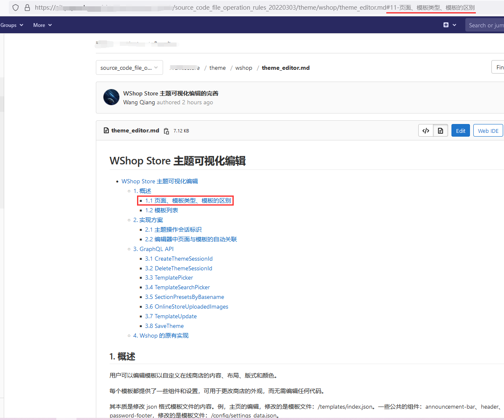Click the 7.12 KB file size label
The height and width of the screenshot is (420, 504).
tap(181, 131)
